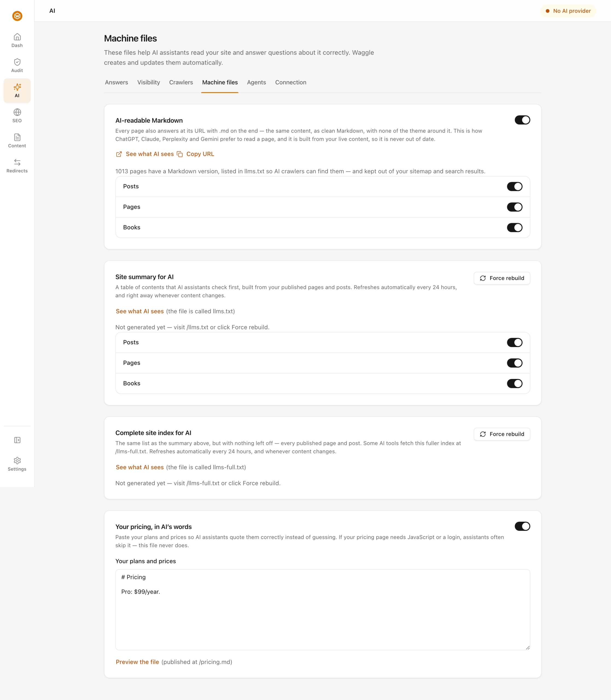Click the text '(the file is called llms.txt)'
The image size is (611, 700).
[x=200, y=311]
